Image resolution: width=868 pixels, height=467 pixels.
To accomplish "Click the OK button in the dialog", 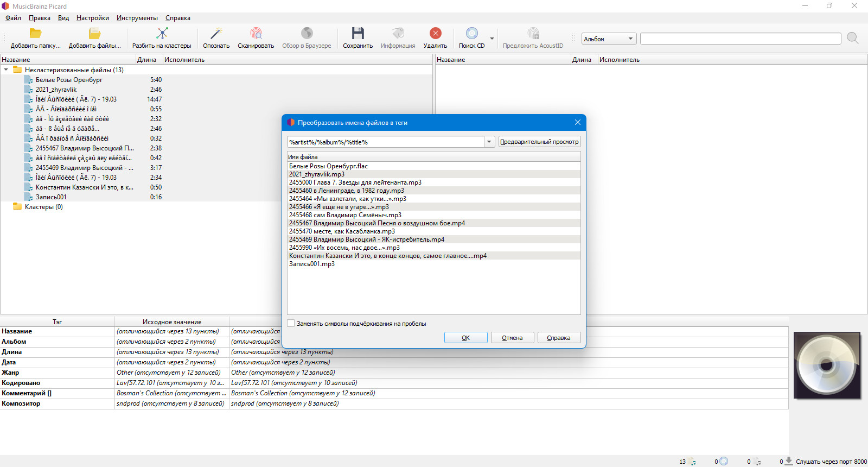I will (465, 338).
